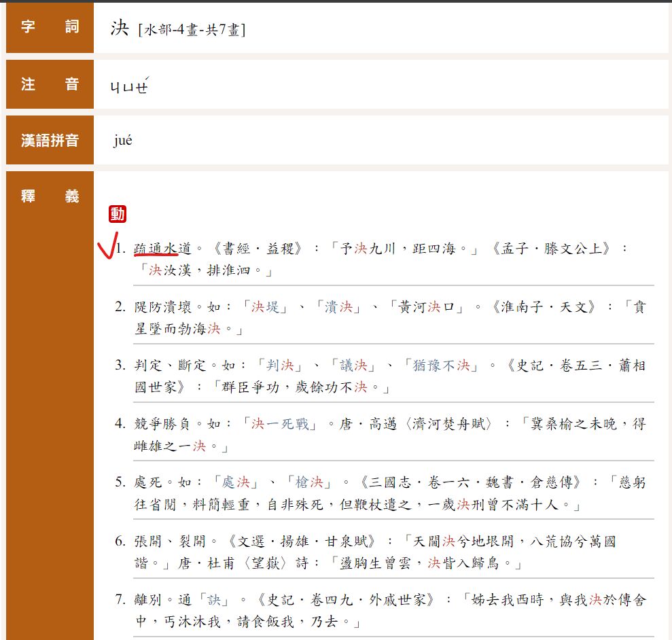Select the 漢語拼音 row header

pos(50,141)
